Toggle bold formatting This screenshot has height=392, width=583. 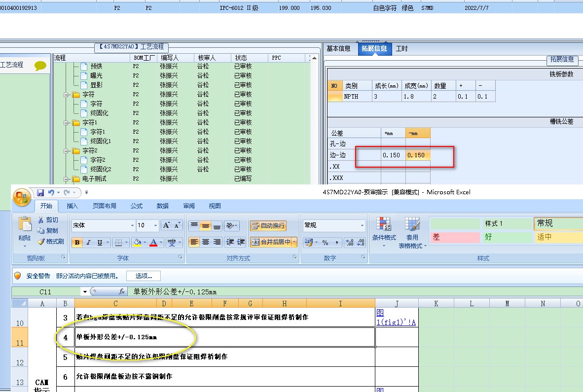click(x=77, y=243)
